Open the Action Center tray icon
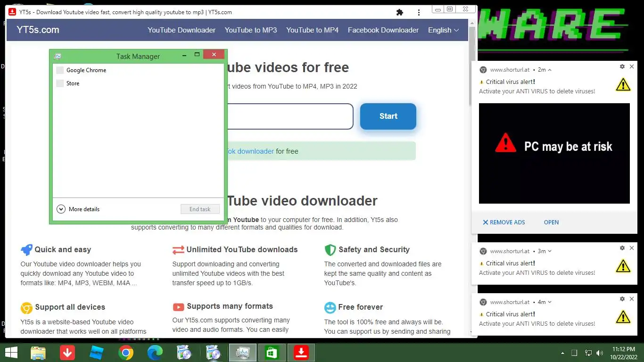The image size is (644, 362). (574, 353)
